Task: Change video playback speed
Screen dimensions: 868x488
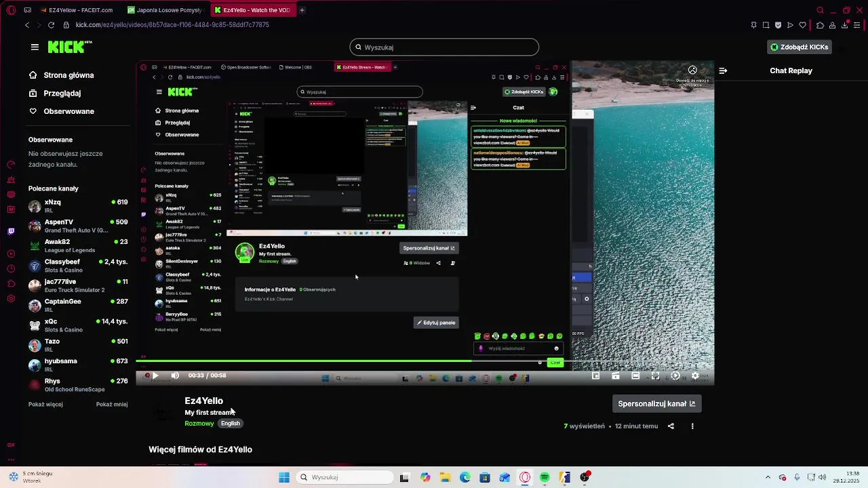Action: pyautogui.click(x=675, y=375)
